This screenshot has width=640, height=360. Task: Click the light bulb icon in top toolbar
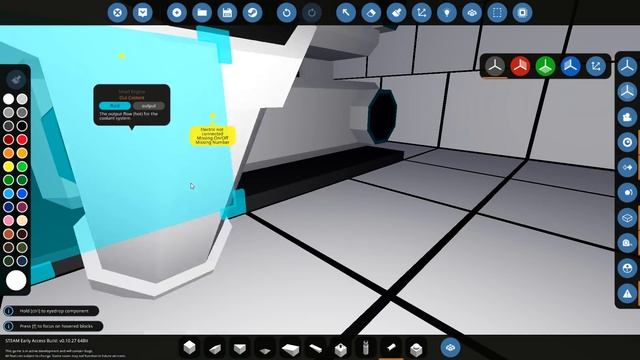click(447, 13)
